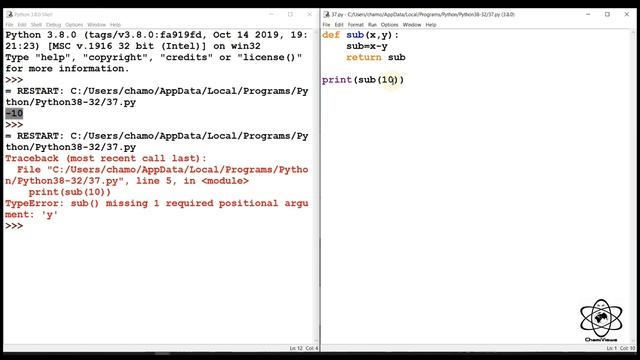Screen dimensions: 640x360
Task: Click 'Python 3.8.0 (tags/v3.8.0' banner line
Action: 157,35
